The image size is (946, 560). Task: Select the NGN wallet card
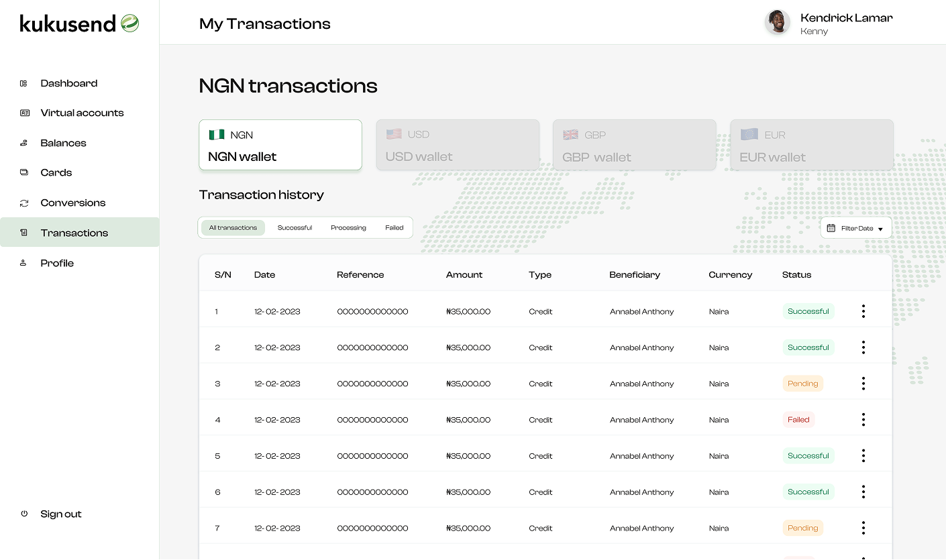point(280,144)
